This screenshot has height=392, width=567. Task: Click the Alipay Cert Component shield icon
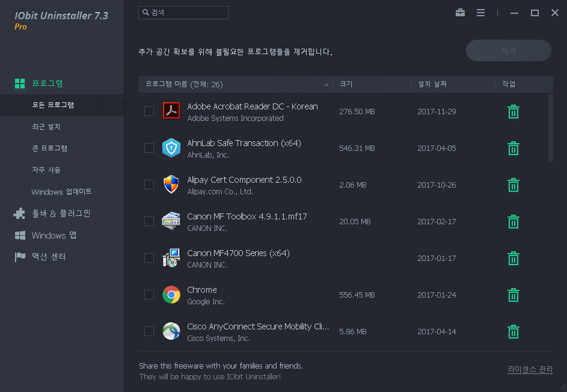coord(171,185)
